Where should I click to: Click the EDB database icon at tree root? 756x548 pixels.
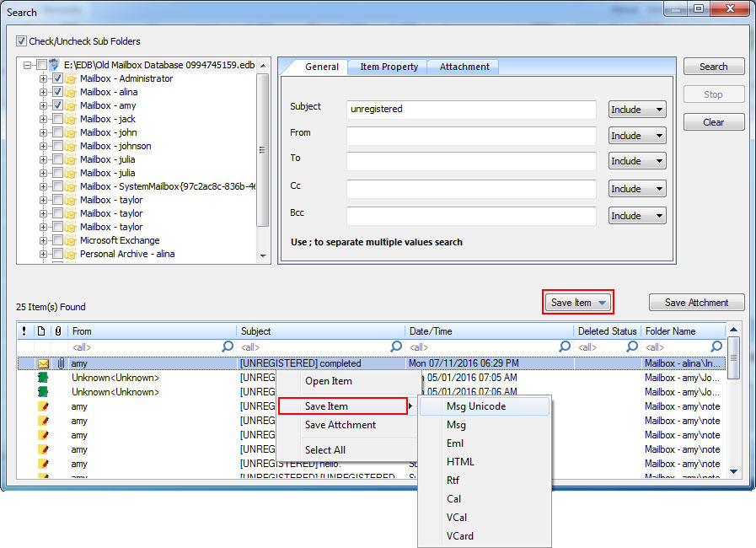point(55,65)
